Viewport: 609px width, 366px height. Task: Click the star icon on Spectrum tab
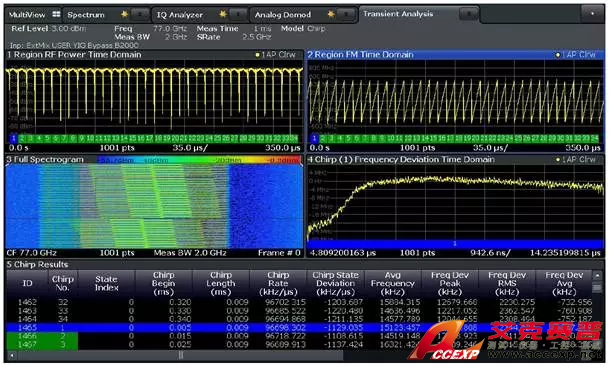(124, 14)
